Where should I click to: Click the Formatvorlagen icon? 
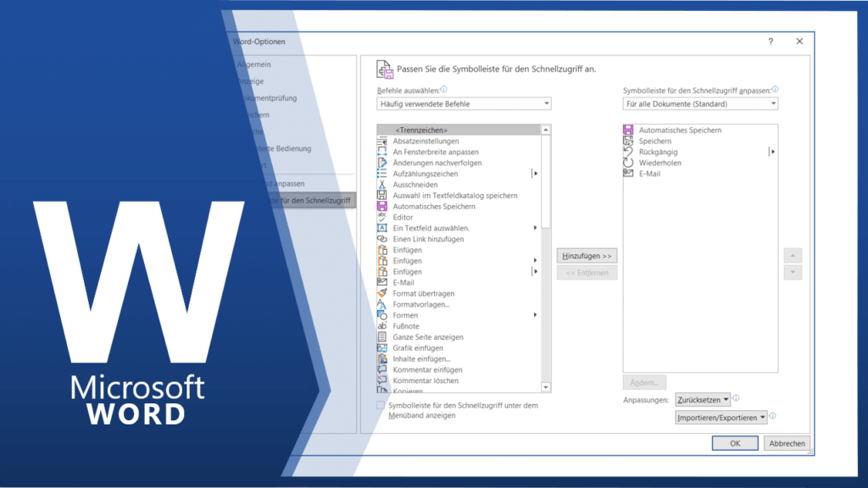click(382, 304)
